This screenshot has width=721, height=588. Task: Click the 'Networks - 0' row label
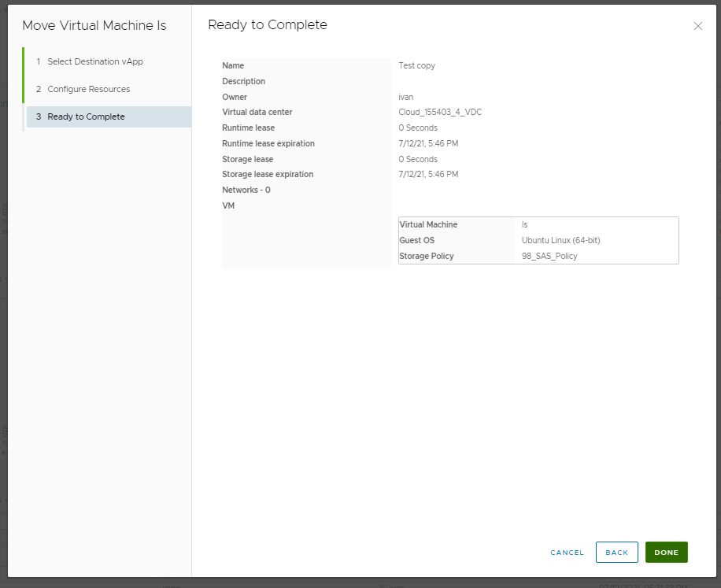[x=246, y=190]
